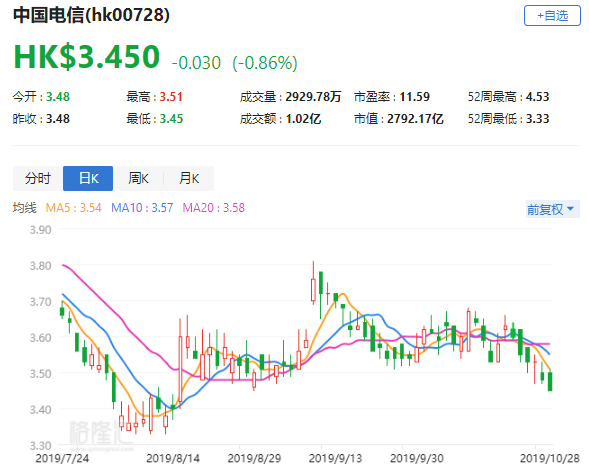Click the 3.60 price axis label

coord(41,338)
